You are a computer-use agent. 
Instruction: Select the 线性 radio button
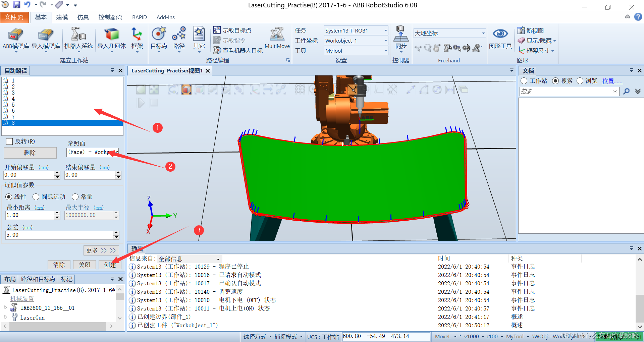tap(9, 197)
